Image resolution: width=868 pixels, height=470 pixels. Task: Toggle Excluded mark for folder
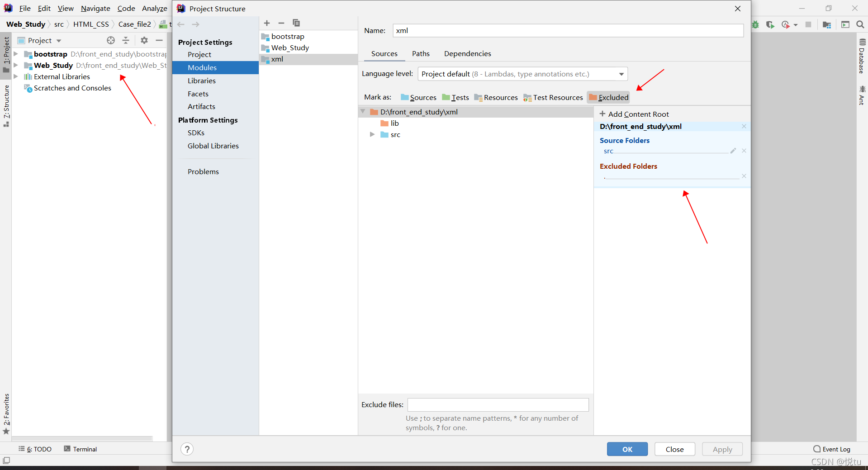tap(608, 97)
